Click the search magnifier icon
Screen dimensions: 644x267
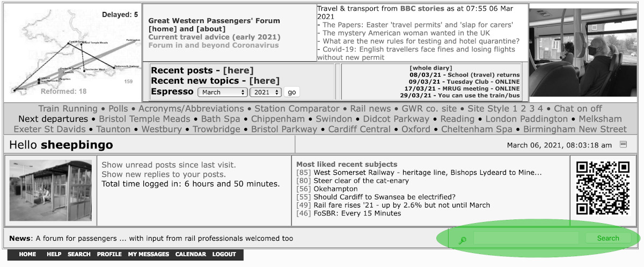(x=462, y=240)
